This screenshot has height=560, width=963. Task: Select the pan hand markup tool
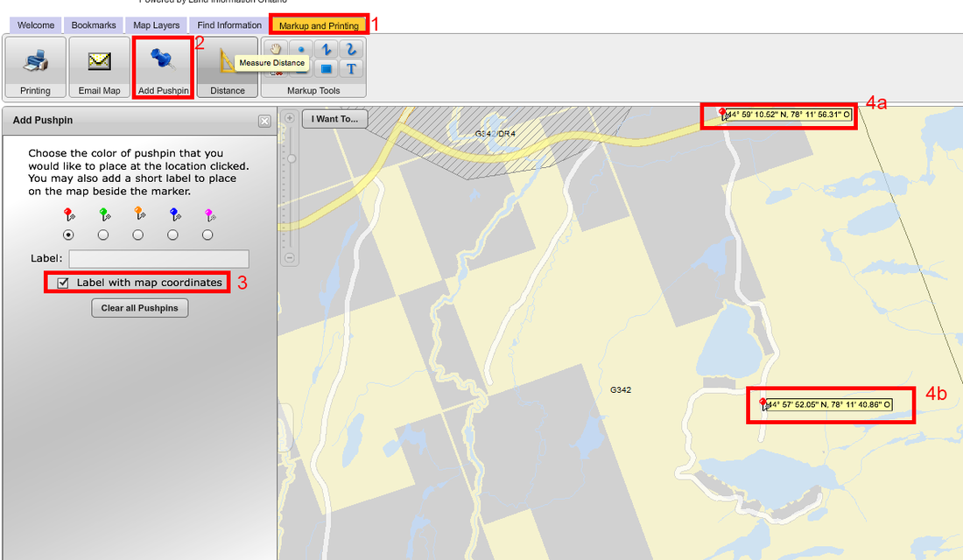(276, 48)
